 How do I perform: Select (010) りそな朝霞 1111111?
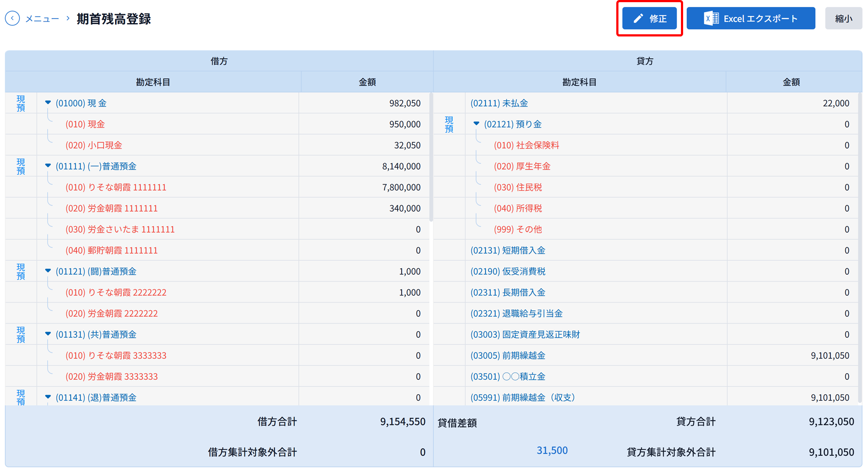coord(116,187)
